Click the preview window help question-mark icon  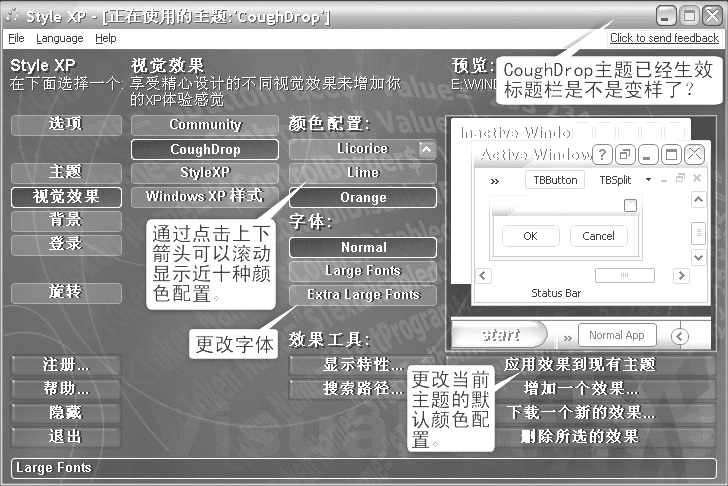click(602, 154)
